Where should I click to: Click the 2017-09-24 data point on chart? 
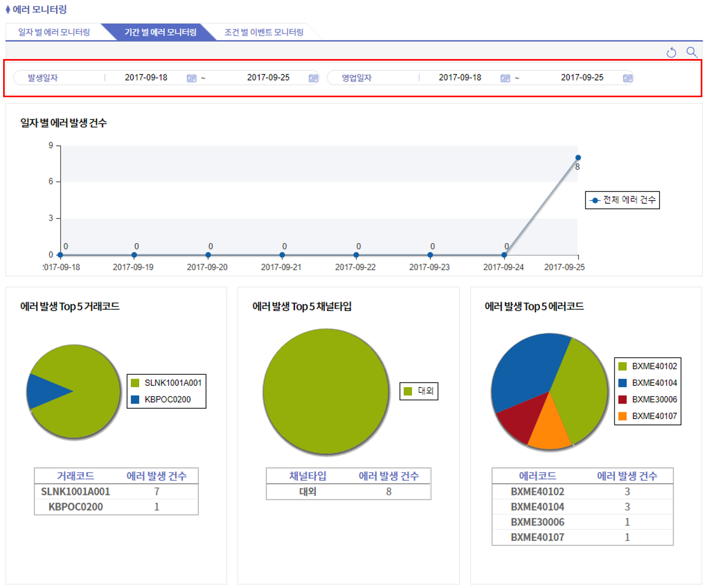tap(504, 255)
